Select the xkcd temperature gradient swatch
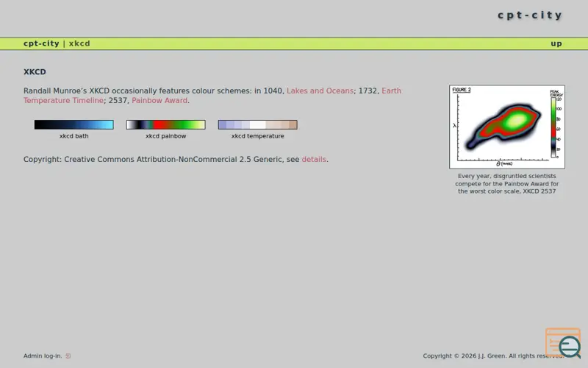The image size is (588, 368). 258,124
